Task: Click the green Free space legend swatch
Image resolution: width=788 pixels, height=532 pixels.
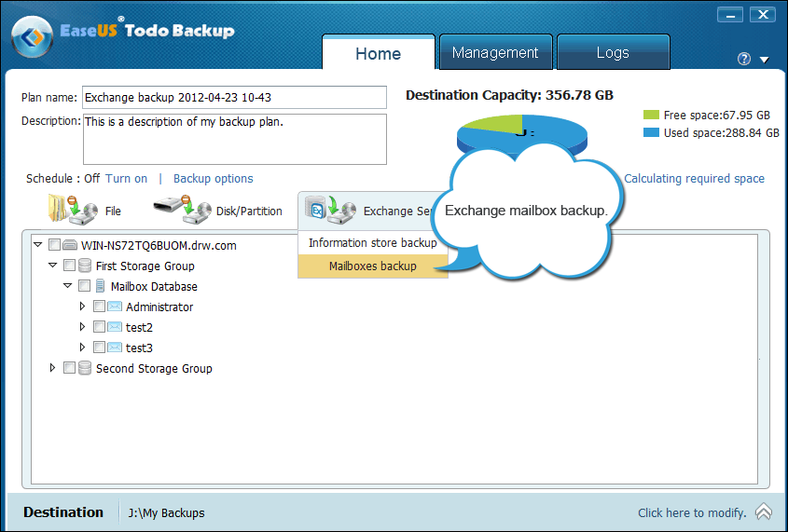Action: pyautogui.click(x=651, y=116)
